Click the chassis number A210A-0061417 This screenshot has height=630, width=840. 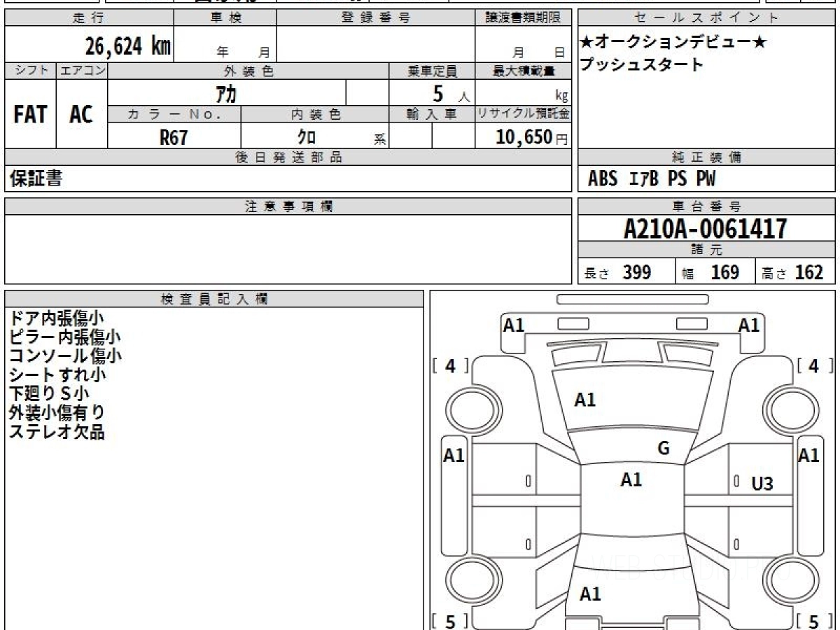[706, 229]
